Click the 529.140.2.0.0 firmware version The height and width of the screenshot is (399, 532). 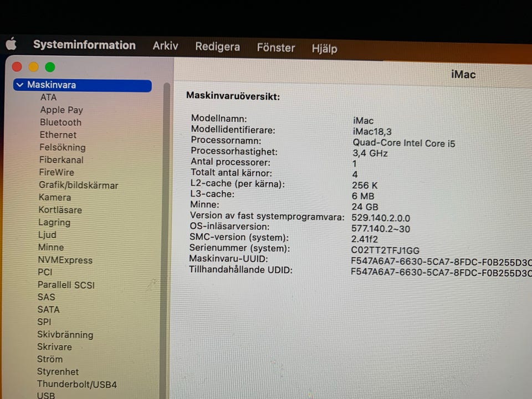[381, 218]
